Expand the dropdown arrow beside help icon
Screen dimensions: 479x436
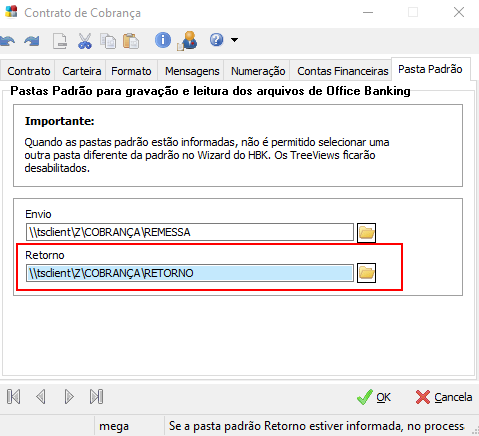234,40
